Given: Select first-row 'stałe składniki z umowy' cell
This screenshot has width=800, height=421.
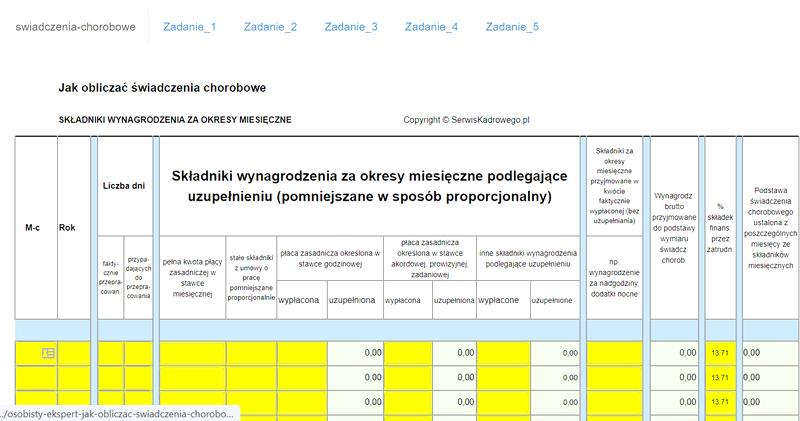Looking at the screenshot, I should (x=252, y=353).
